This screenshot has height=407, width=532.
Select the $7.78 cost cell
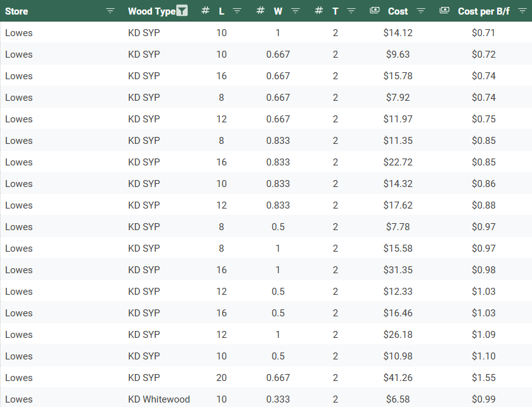(x=398, y=227)
